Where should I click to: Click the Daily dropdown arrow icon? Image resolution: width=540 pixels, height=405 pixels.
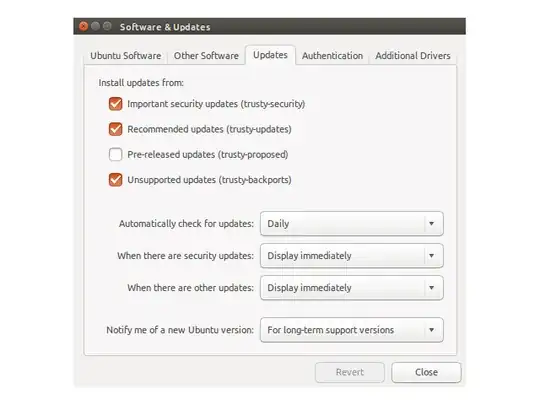pyautogui.click(x=431, y=224)
